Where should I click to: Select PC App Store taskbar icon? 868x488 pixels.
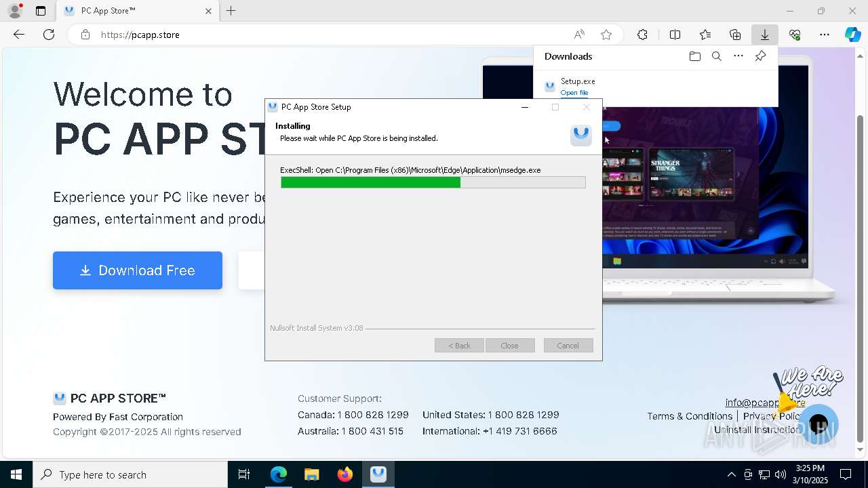click(x=378, y=474)
